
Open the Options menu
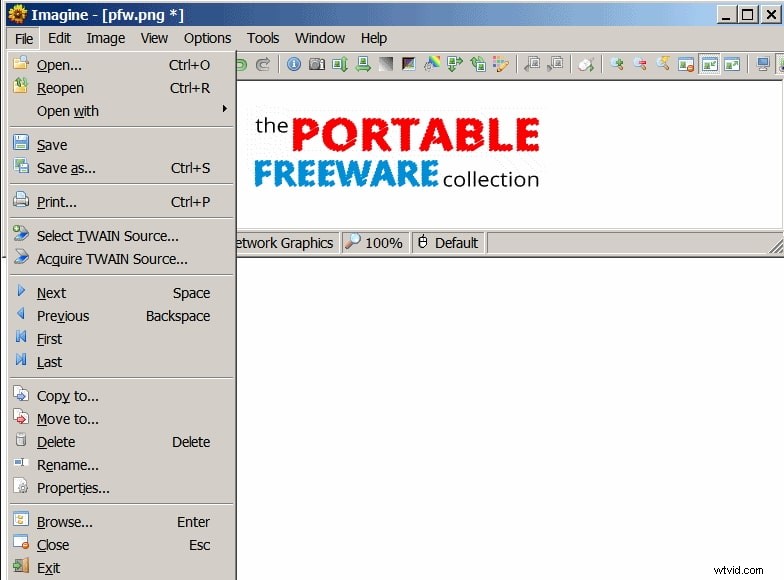(208, 38)
